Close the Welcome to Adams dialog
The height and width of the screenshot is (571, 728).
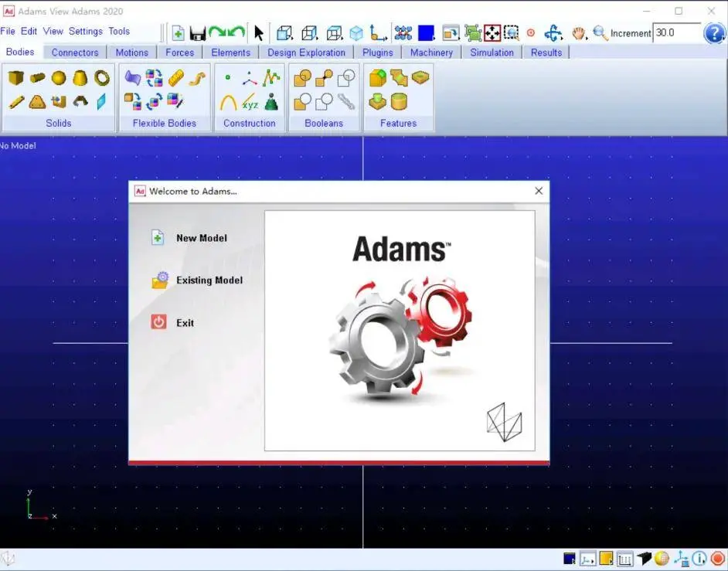[x=539, y=191]
